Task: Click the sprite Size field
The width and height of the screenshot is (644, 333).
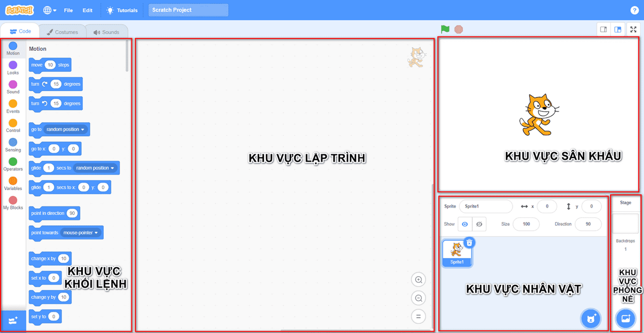Action: click(x=526, y=224)
